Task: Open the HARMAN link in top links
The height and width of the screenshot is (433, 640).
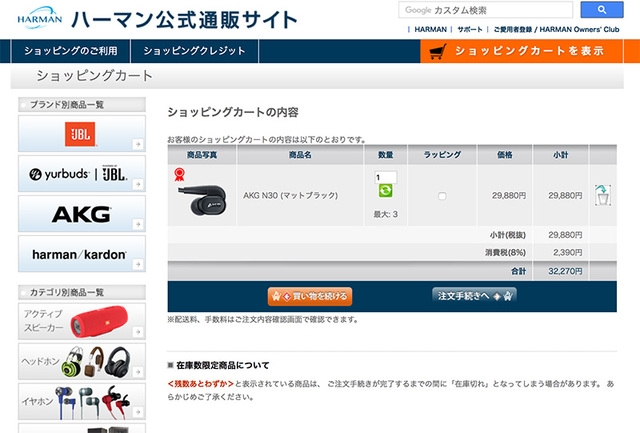Action: click(x=430, y=29)
